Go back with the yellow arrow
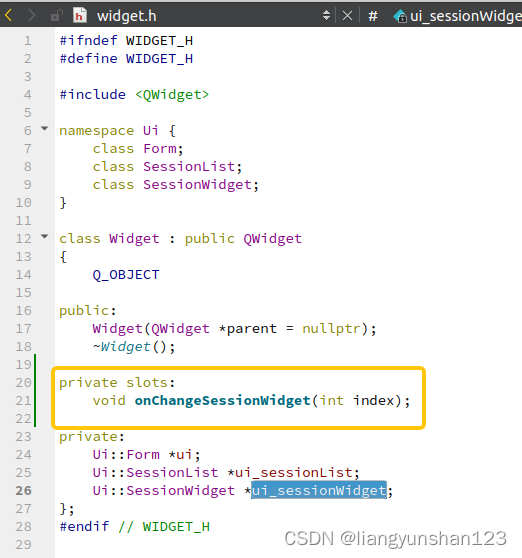 point(9,16)
